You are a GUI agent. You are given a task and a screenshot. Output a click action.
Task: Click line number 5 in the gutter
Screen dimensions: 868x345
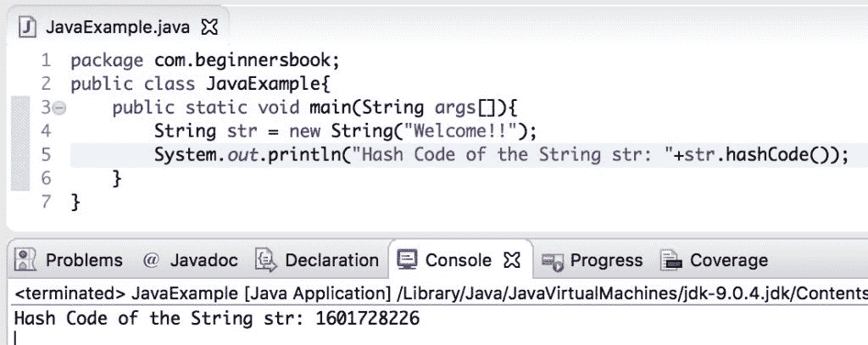pos(46,154)
